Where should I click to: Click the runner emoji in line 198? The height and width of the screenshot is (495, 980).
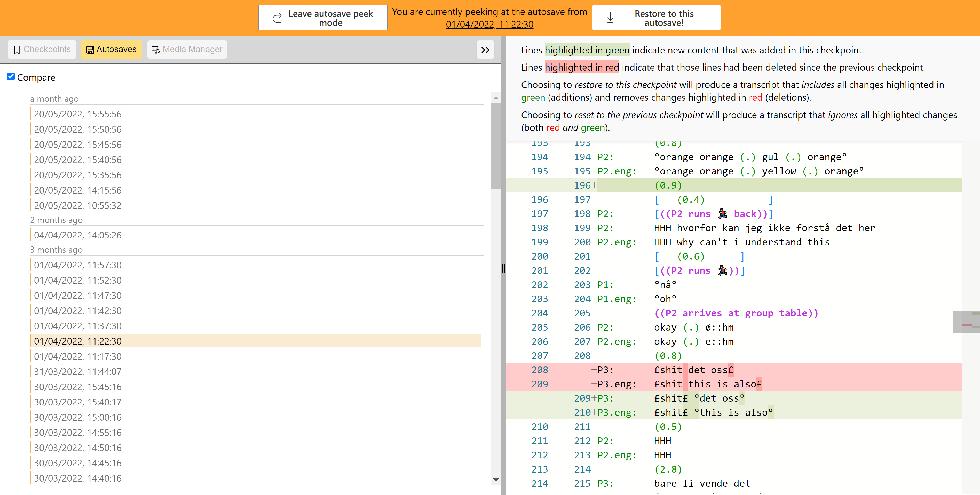722,214
